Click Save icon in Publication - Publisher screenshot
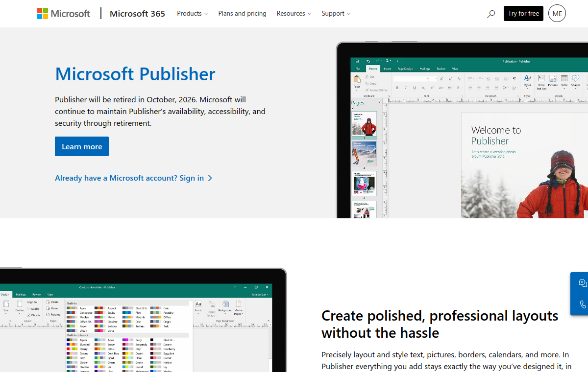The height and width of the screenshot is (372, 588). click(x=357, y=61)
